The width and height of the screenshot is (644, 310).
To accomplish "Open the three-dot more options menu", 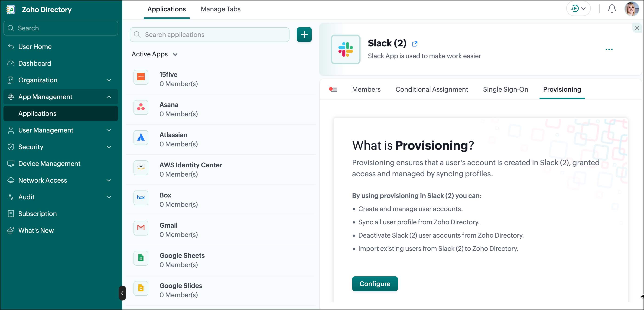I will (x=609, y=49).
